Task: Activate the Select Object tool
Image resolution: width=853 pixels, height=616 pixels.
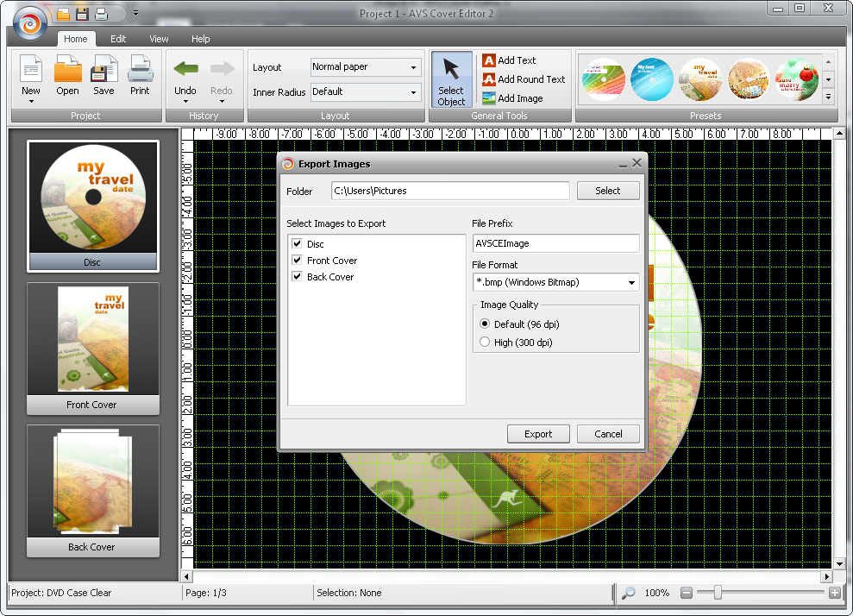Action: [x=451, y=79]
